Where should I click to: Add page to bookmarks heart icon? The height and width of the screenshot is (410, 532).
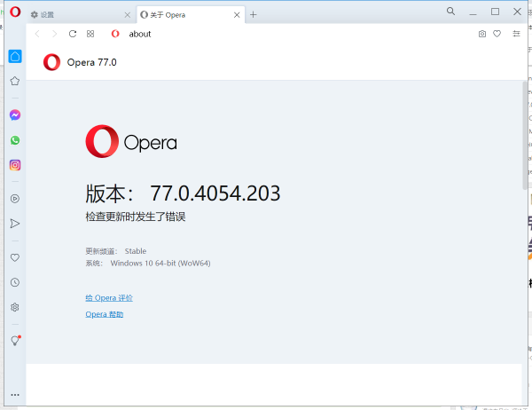(497, 34)
